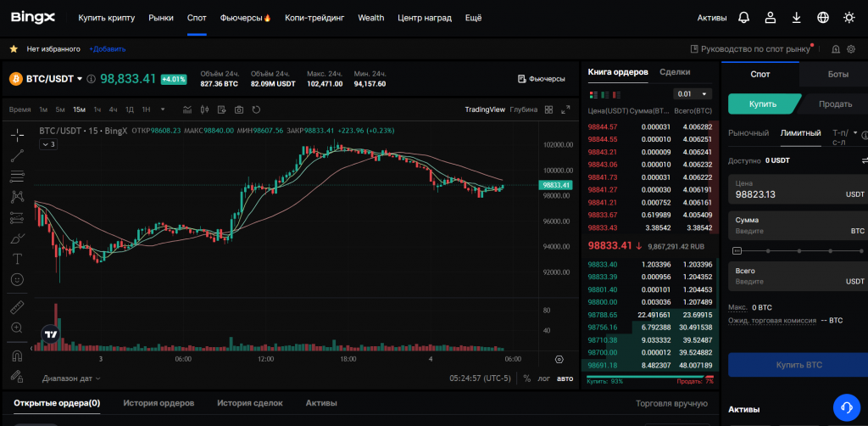Switch to the Сделки tab
Viewport: 868px width, 426px height.
coord(675,72)
